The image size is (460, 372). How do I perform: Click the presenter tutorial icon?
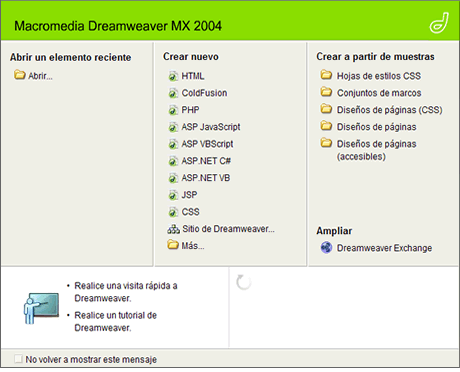41,308
